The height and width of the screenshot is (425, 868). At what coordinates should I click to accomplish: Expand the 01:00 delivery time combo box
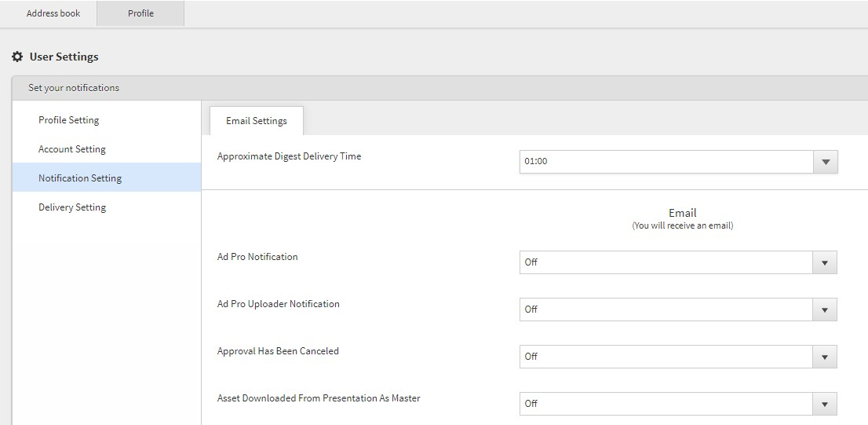tap(678, 162)
